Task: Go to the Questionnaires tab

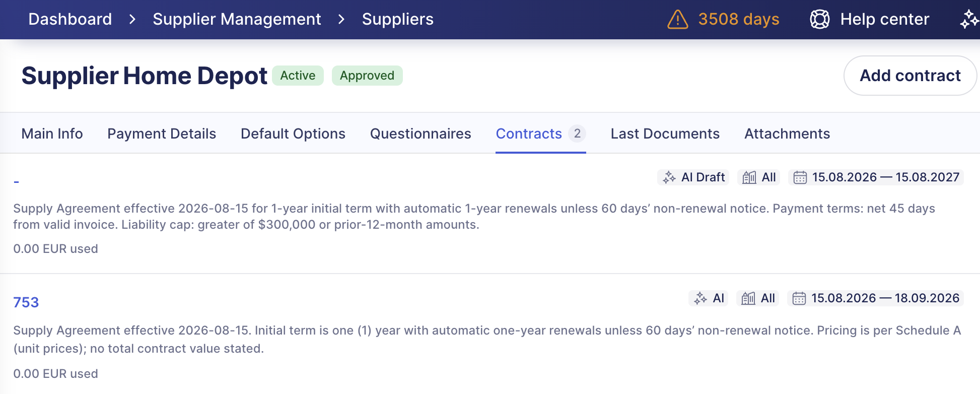Action: click(421, 134)
